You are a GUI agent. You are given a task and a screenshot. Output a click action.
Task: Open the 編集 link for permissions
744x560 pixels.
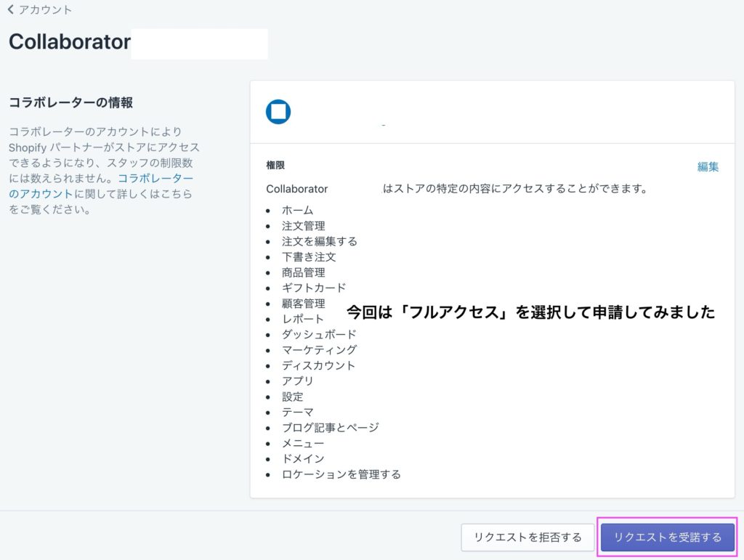[708, 166]
